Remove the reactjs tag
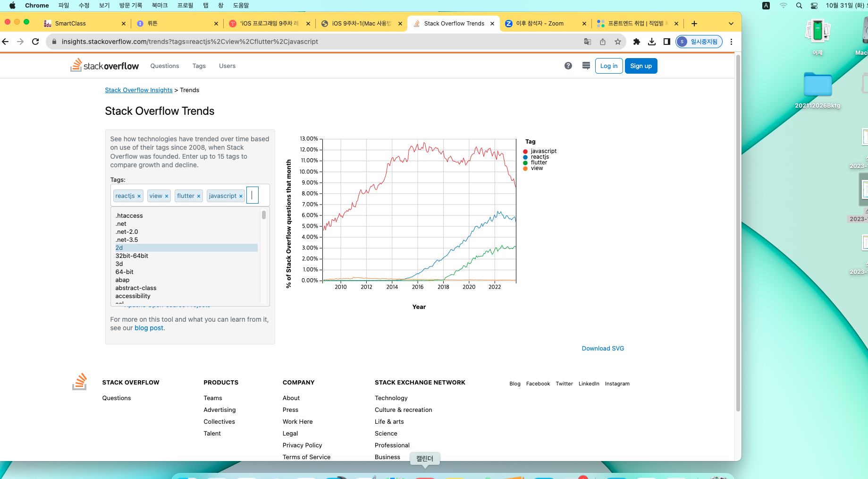This screenshot has width=868, height=479. (x=139, y=196)
